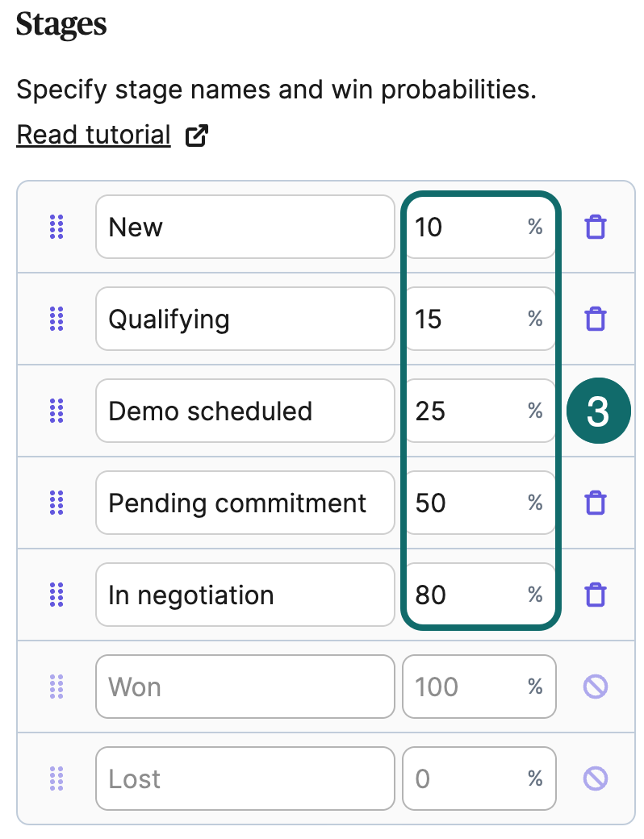This screenshot has height=839, width=644.
Task: Click drag handle beside Demo scheduled
Action: coord(56,411)
